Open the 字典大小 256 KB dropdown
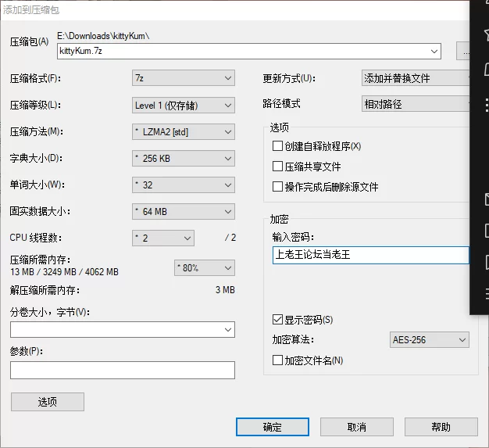The image size is (489, 448). click(x=184, y=159)
